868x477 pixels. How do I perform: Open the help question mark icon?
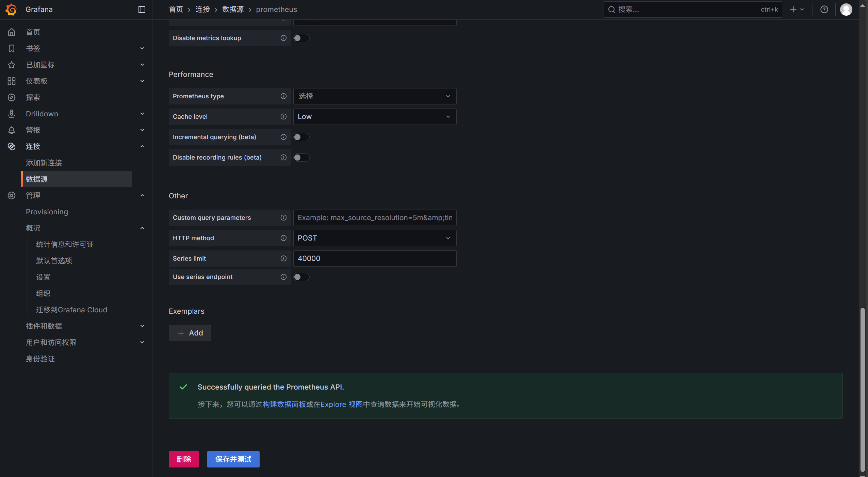[824, 10]
